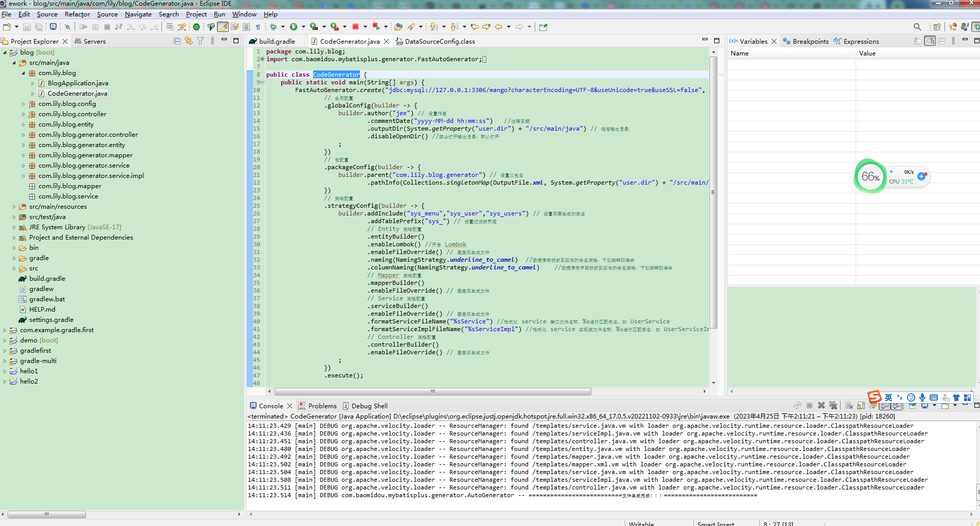This screenshot has width=980, height=526.
Task: Switch to the Breakpoints tab
Action: point(806,41)
